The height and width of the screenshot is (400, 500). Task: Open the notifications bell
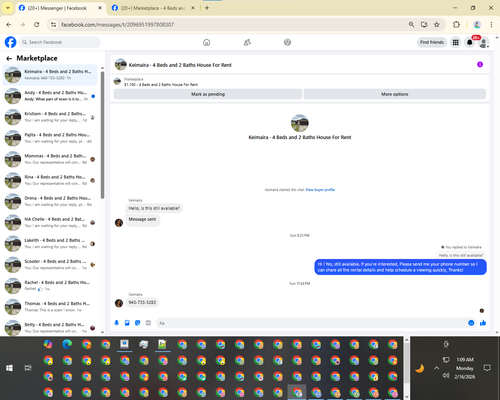[x=470, y=42]
